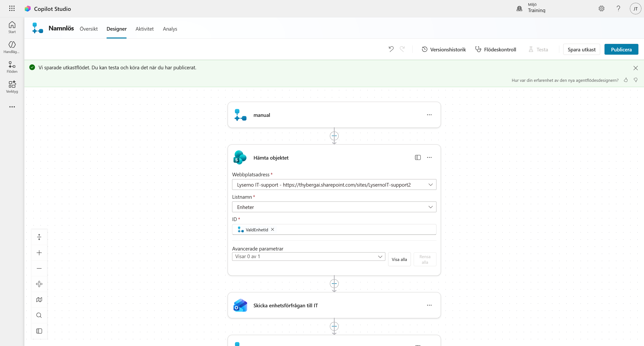Insert step after Hämta objektet card
The height and width of the screenshot is (346, 644).
tap(334, 284)
